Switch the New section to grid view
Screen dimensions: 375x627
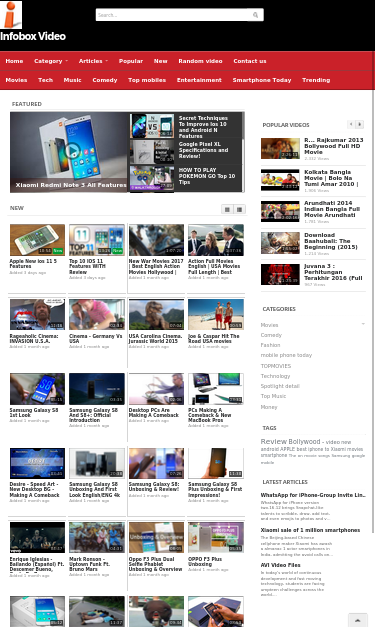(227, 209)
